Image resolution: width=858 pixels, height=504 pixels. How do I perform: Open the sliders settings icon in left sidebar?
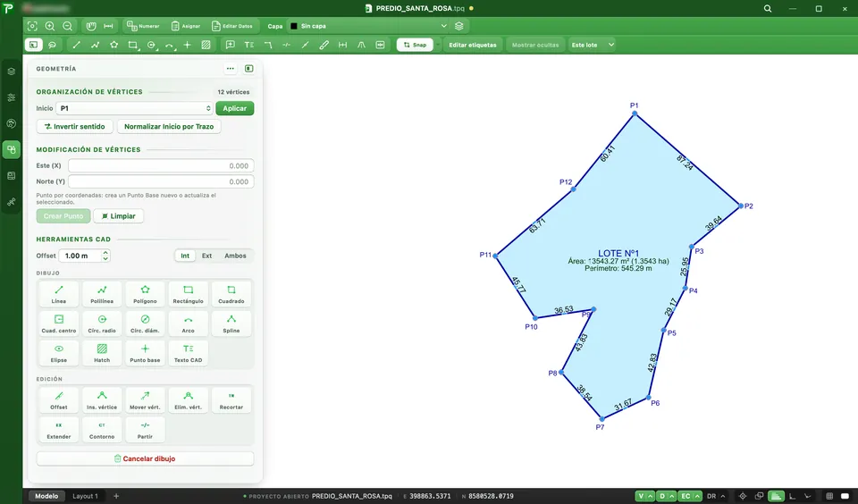point(12,97)
